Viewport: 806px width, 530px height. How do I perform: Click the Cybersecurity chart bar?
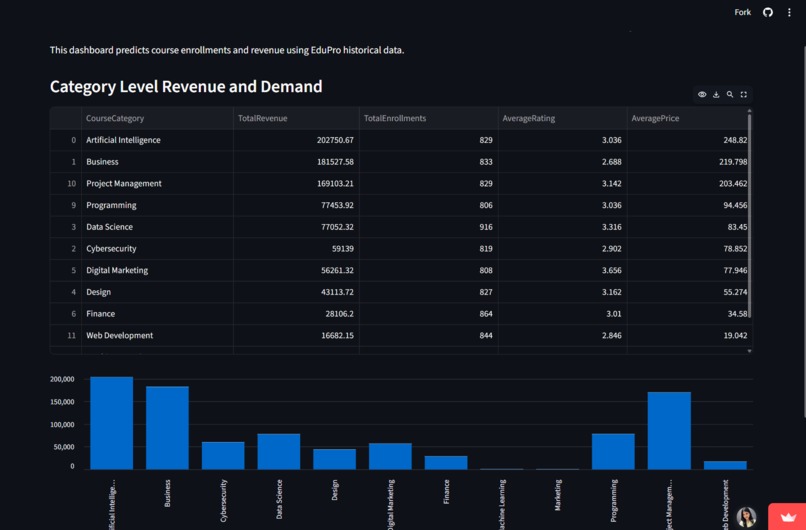pos(223,455)
